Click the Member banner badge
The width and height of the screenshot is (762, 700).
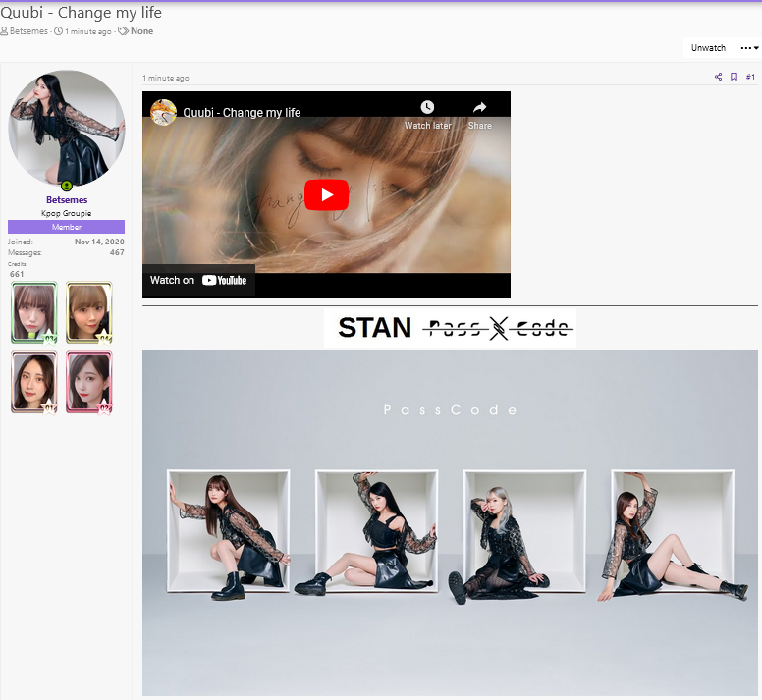coord(66,227)
